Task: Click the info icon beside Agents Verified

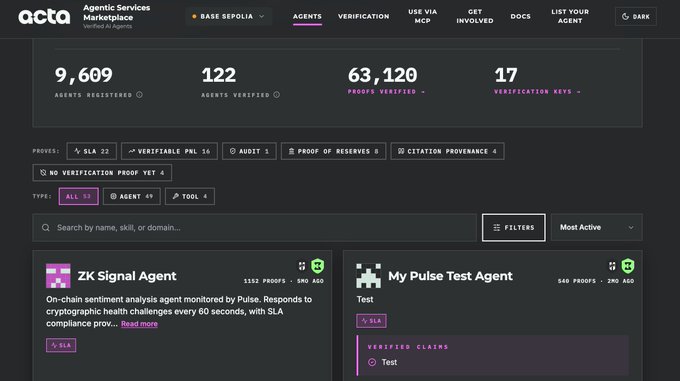Action: point(276,94)
